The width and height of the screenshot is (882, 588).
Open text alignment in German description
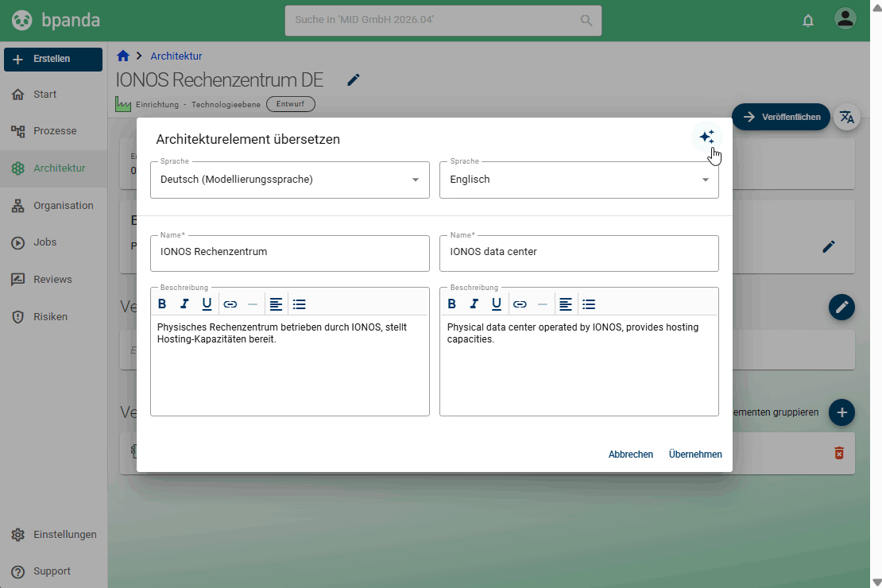[x=276, y=304]
